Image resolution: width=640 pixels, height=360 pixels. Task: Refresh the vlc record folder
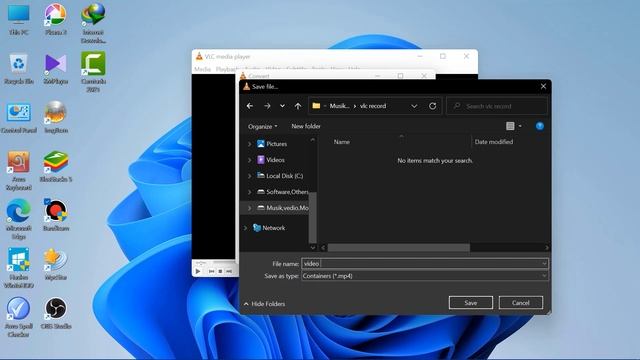(x=433, y=106)
